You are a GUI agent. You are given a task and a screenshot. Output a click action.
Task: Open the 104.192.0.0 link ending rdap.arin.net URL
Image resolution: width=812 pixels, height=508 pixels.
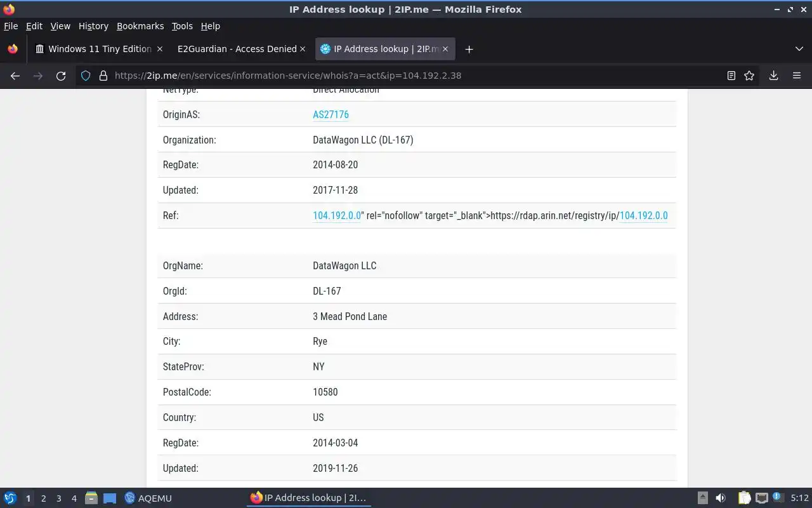[x=643, y=215]
